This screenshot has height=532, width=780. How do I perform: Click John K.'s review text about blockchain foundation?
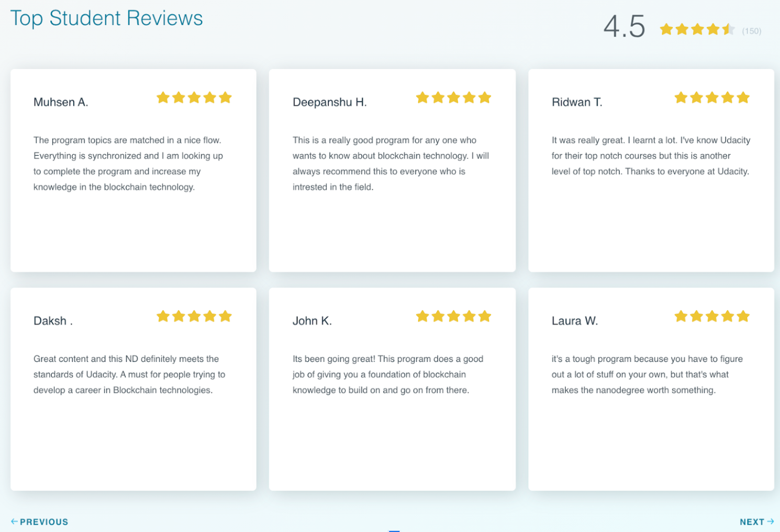[x=388, y=374]
